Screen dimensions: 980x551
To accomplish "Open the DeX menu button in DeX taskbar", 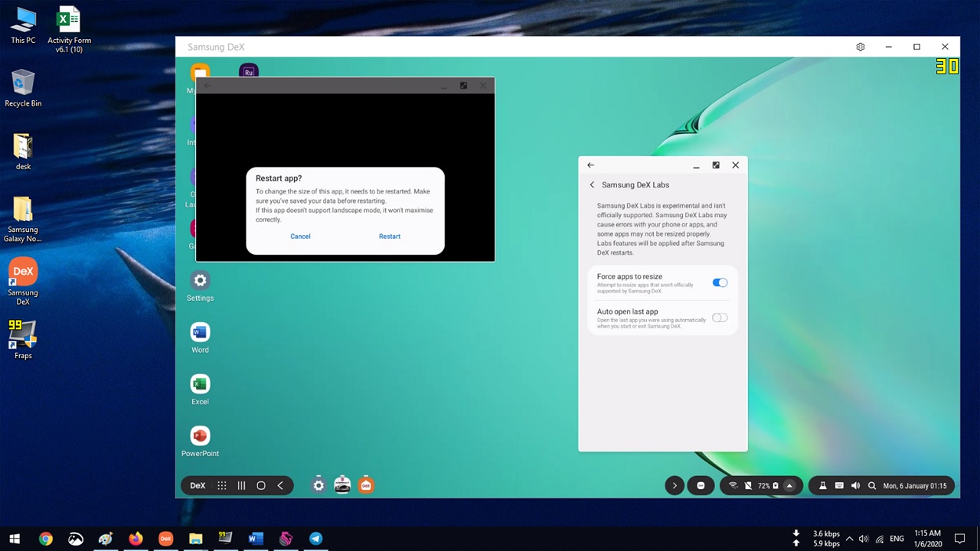I will [198, 485].
